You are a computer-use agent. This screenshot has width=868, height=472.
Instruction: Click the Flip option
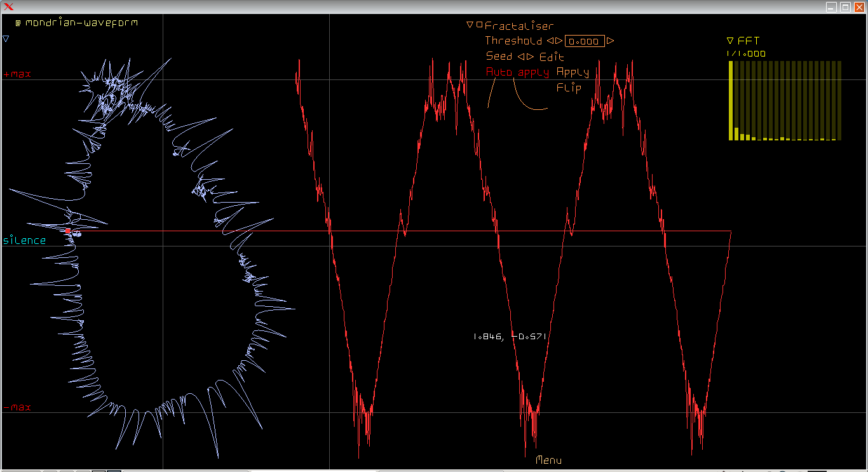pos(569,88)
